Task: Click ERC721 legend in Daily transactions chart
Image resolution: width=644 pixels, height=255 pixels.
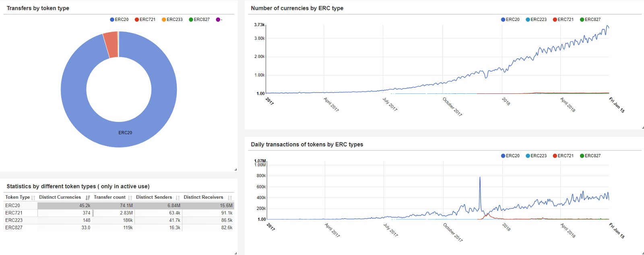Action: click(563, 156)
